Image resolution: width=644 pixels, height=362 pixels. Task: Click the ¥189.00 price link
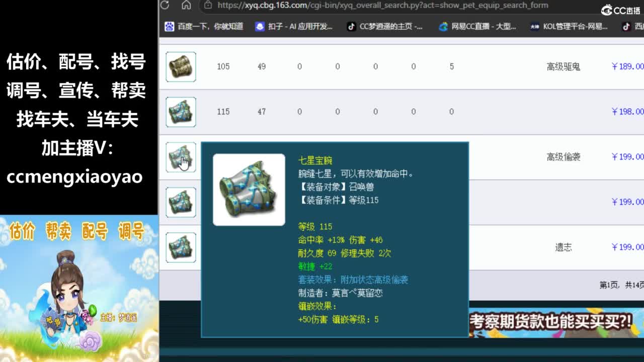(x=627, y=66)
